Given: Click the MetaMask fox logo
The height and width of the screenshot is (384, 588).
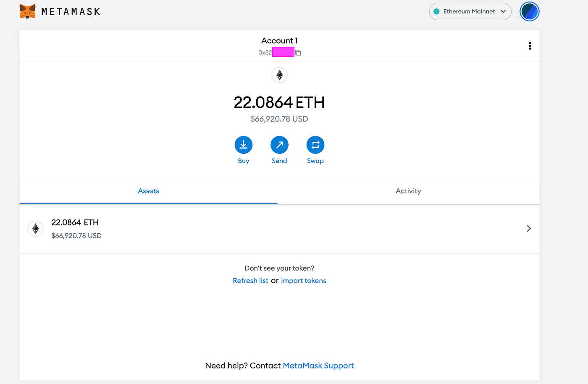Looking at the screenshot, I should pyautogui.click(x=27, y=11).
